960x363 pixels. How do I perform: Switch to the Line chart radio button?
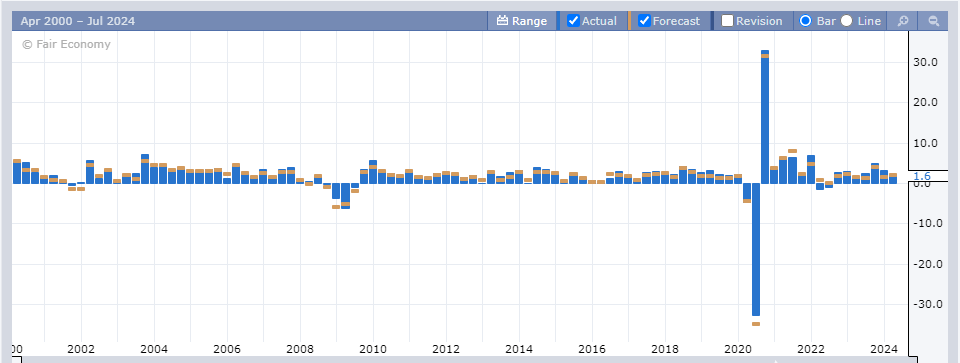846,21
